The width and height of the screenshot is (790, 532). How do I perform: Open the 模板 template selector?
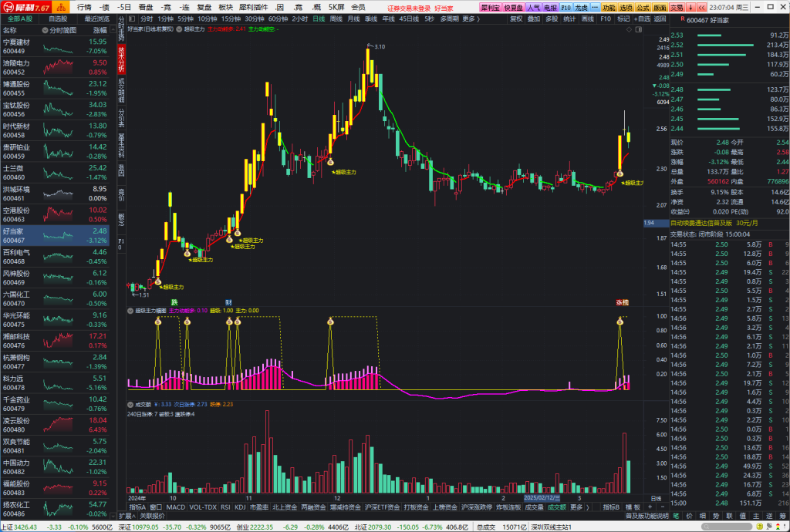coord(633,507)
